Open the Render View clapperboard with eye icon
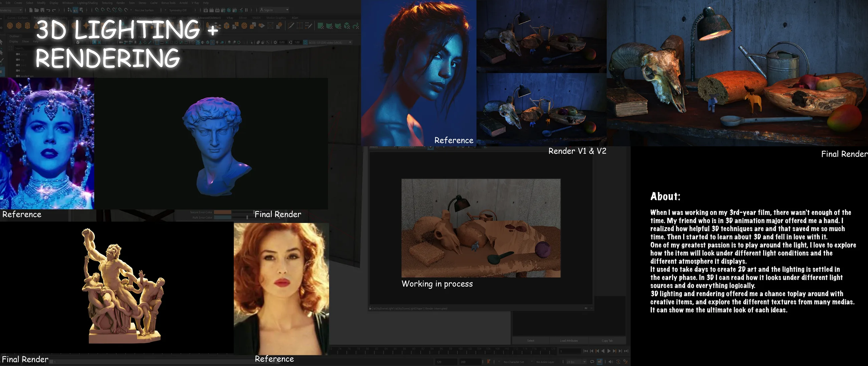 [206, 10]
